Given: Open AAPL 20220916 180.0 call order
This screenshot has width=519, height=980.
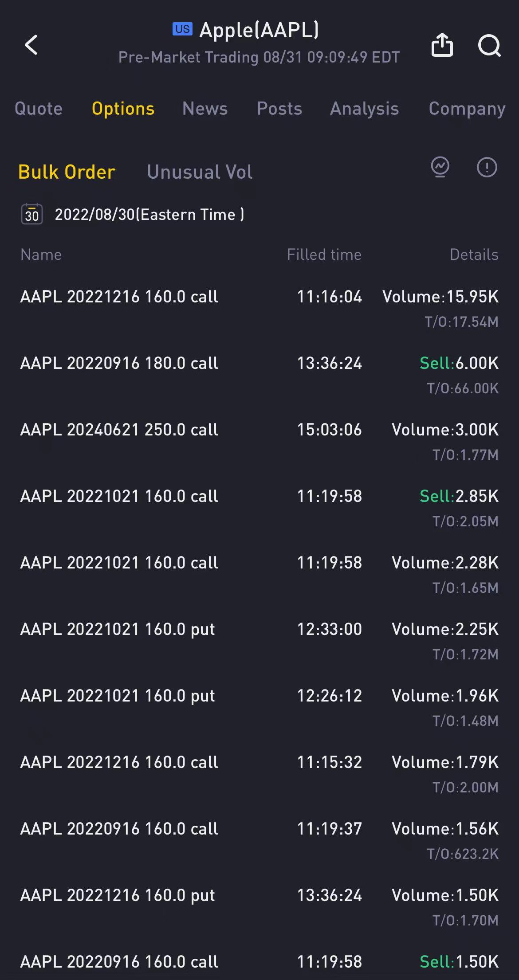Looking at the screenshot, I should point(259,375).
